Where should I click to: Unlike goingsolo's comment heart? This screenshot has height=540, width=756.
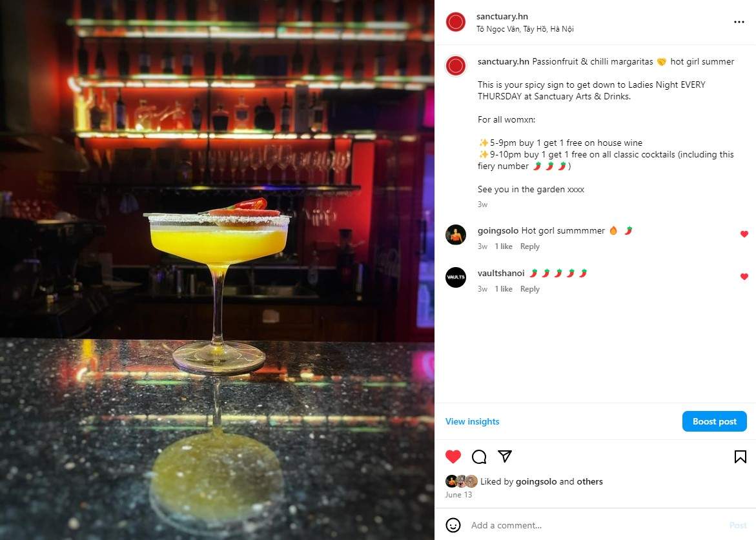pyautogui.click(x=744, y=234)
